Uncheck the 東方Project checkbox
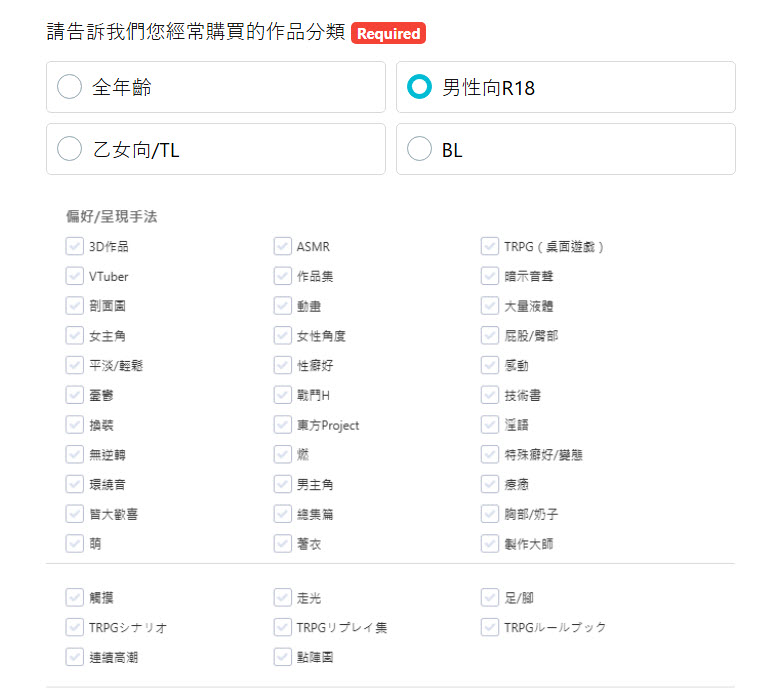This screenshot has width=758, height=700. 282,425
